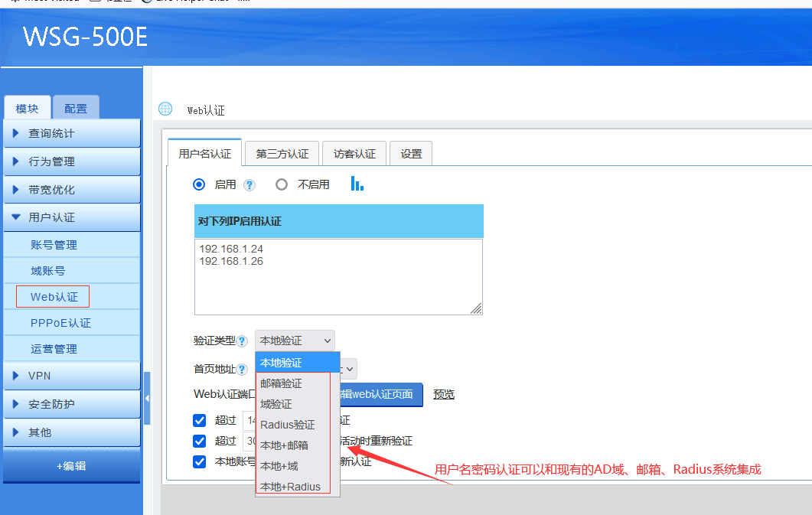812x515 pixels.
Task: Expand the 查询统计 sidebar section
Action: tap(71, 133)
